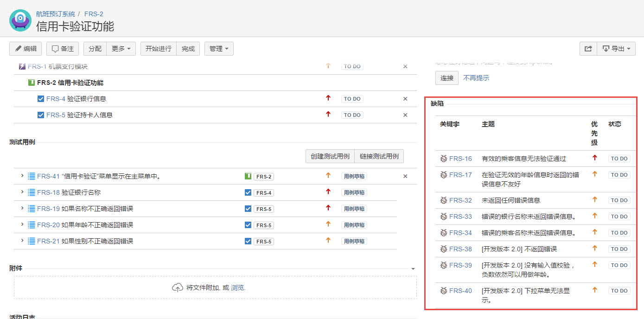Open the 附件 section options arrow

(x=413, y=268)
